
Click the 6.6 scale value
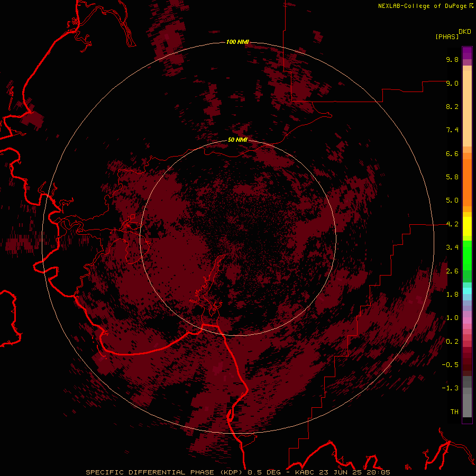452,153
